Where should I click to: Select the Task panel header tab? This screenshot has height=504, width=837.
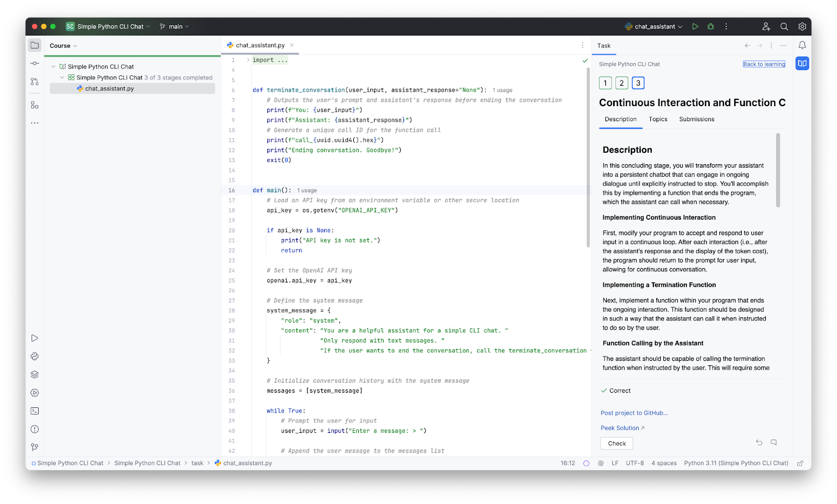(604, 46)
